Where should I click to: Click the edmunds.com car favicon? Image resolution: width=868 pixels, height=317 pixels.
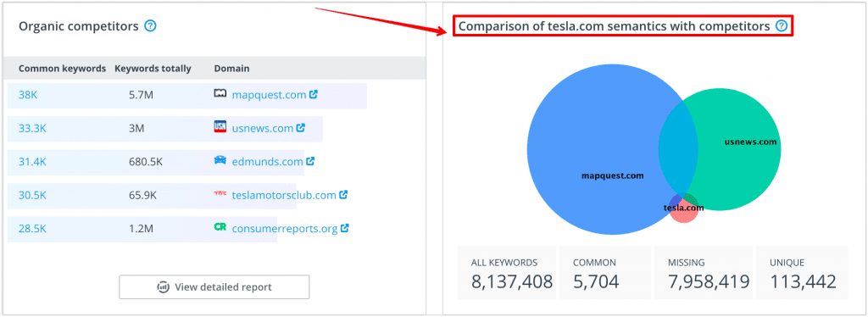pyautogui.click(x=220, y=160)
